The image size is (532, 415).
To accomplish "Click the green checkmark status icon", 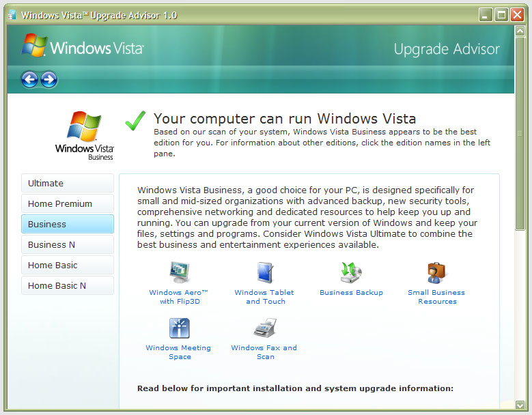I will point(135,120).
